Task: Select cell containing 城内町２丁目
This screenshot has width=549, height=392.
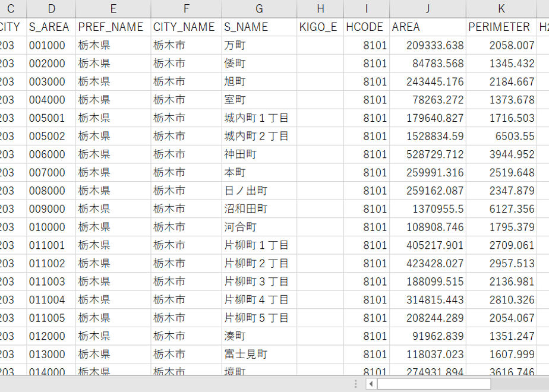Action: click(x=259, y=136)
